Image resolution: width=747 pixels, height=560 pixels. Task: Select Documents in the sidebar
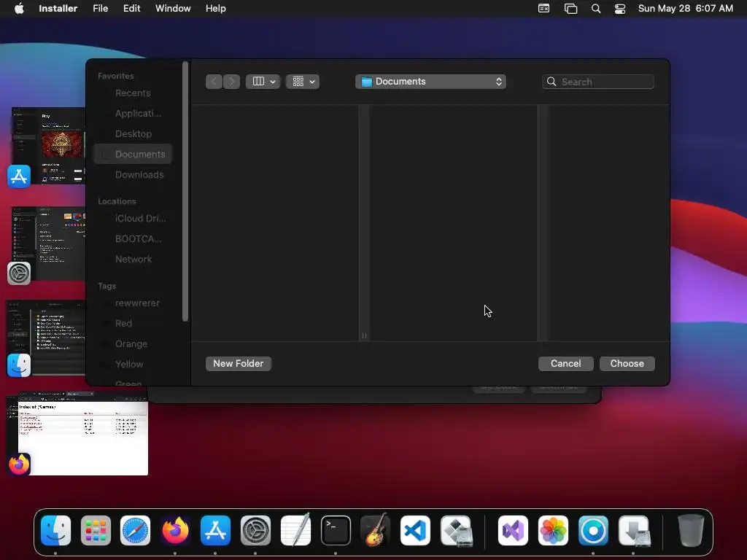tap(133, 155)
